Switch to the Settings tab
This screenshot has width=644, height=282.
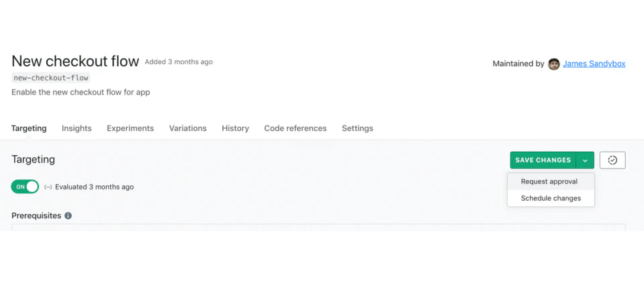357,128
